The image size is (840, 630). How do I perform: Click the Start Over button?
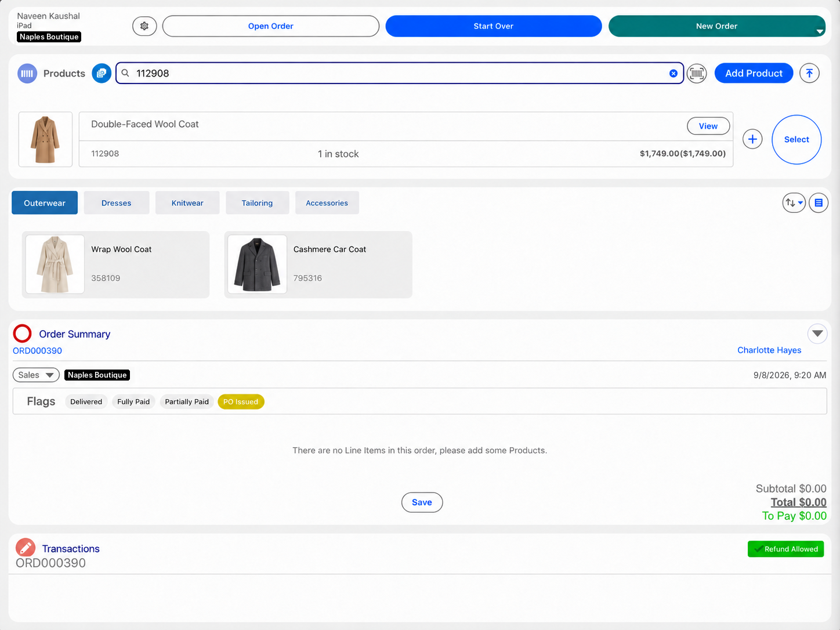point(494,26)
